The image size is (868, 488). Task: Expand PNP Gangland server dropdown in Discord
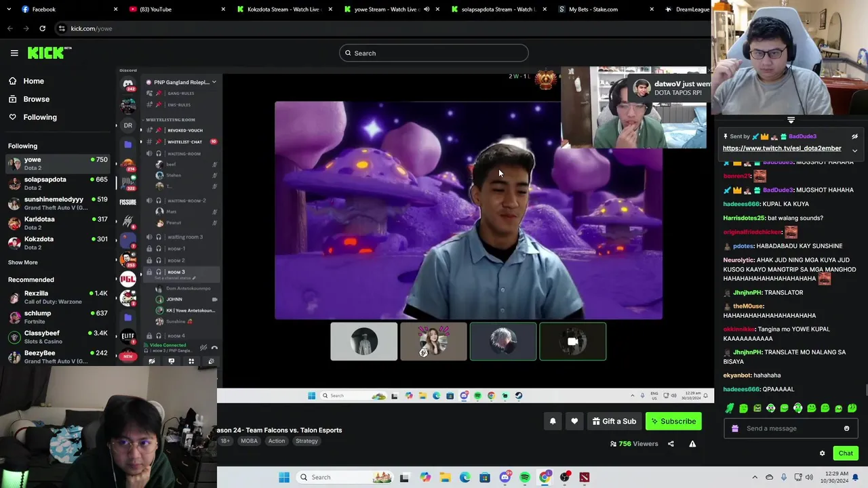[x=214, y=82]
